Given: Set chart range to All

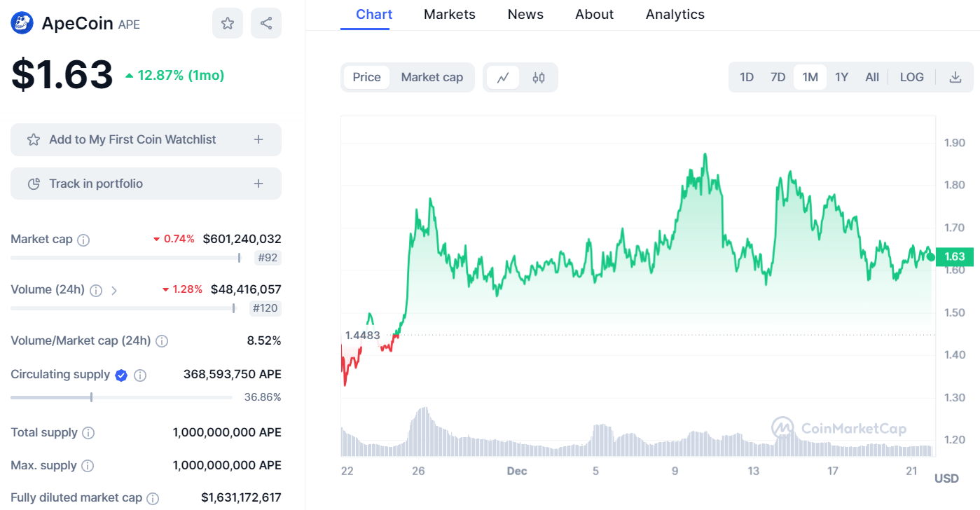Looking at the screenshot, I should [x=872, y=77].
